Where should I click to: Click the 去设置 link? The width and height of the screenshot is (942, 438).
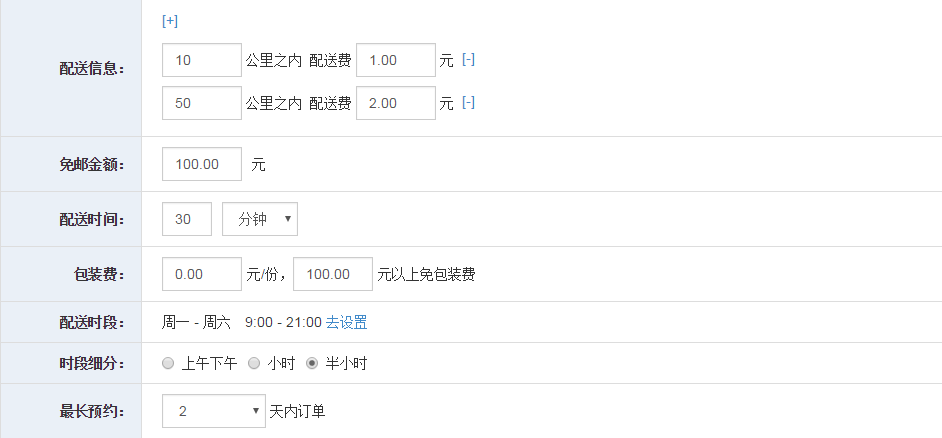coord(347,323)
